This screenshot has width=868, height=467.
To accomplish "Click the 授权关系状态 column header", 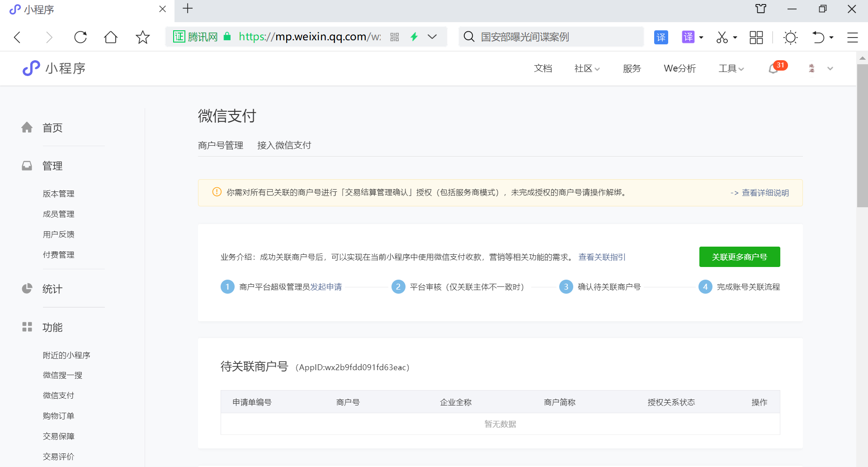I will coord(671,402).
